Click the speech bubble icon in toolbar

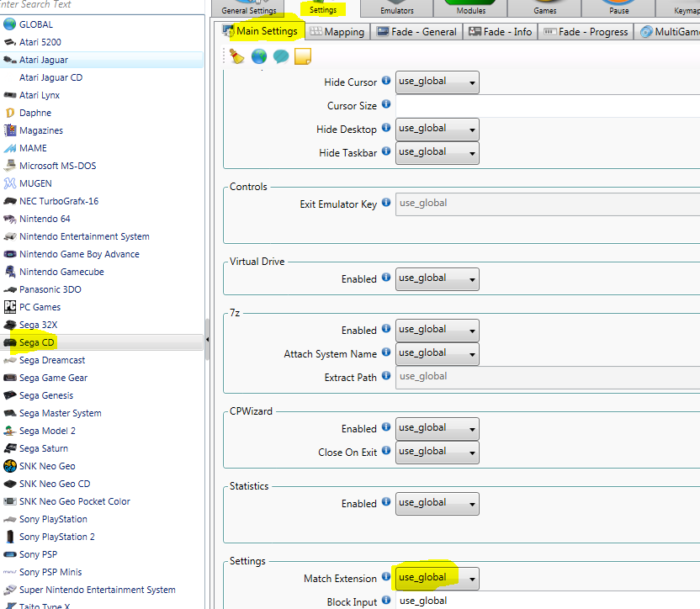281,56
